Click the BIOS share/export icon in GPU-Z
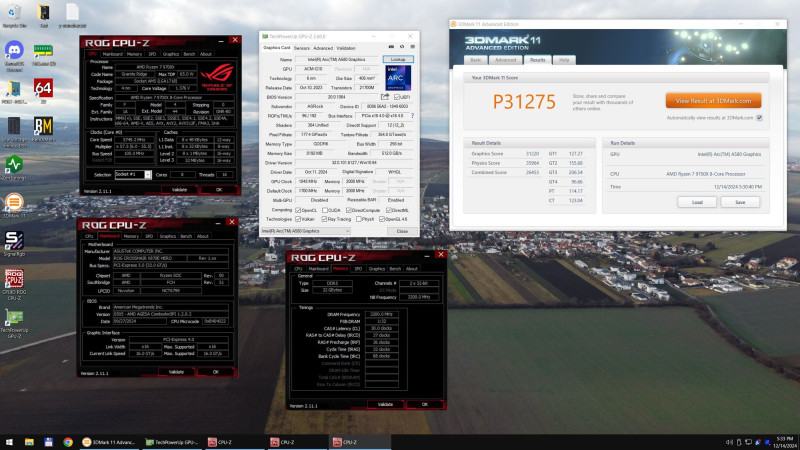 point(385,96)
